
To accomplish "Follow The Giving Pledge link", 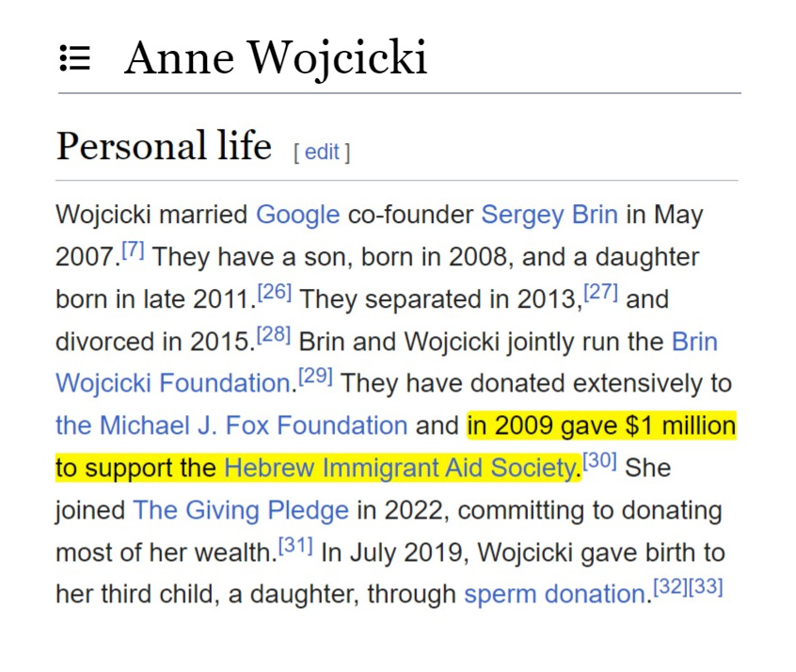I will click(241, 510).
